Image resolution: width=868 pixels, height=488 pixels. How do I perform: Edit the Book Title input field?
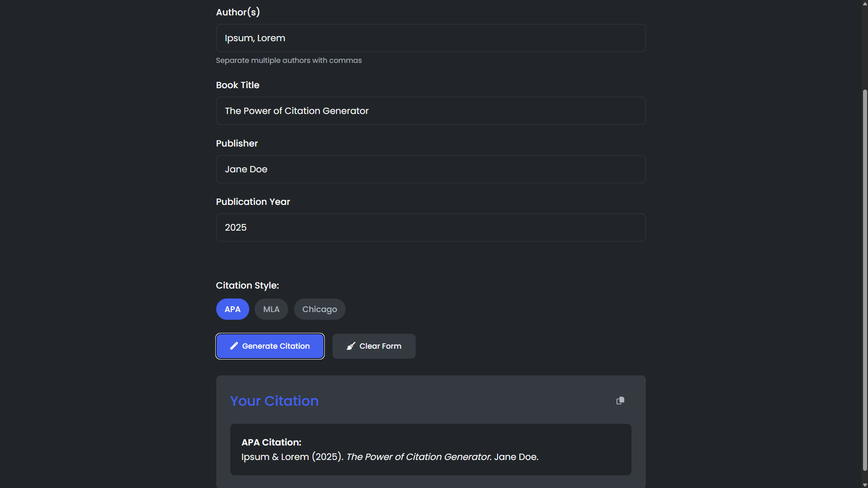click(x=431, y=111)
